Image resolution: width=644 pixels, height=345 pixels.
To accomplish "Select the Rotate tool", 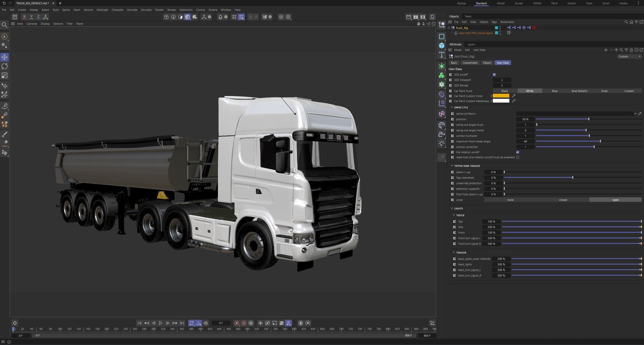I will (x=5, y=66).
